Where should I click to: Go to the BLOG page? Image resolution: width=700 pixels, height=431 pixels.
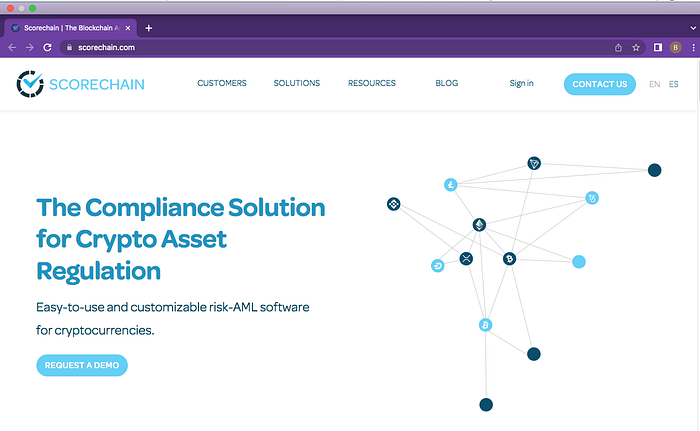[x=447, y=83]
